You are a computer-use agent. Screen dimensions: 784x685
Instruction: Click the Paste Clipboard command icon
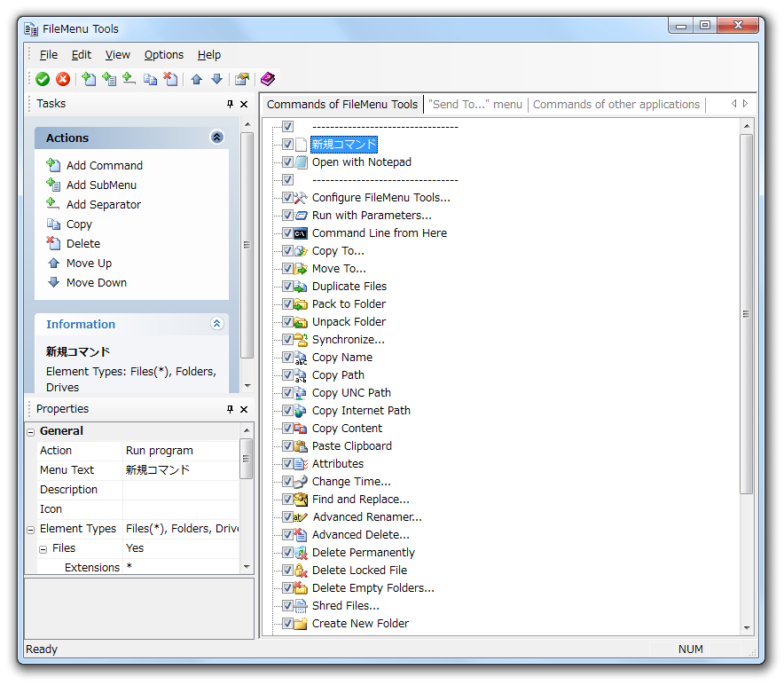pyautogui.click(x=301, y=446)
